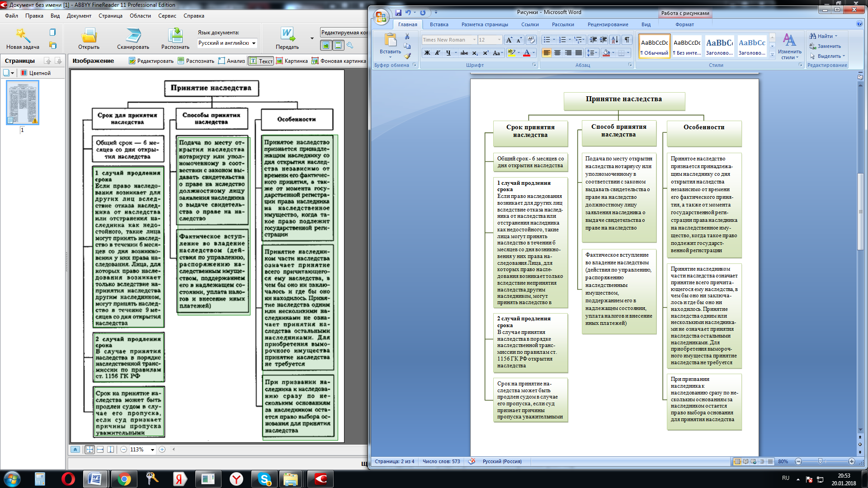
Task: Open FineReader zoom 113% dropdown
Action: [x=152, y=450]
